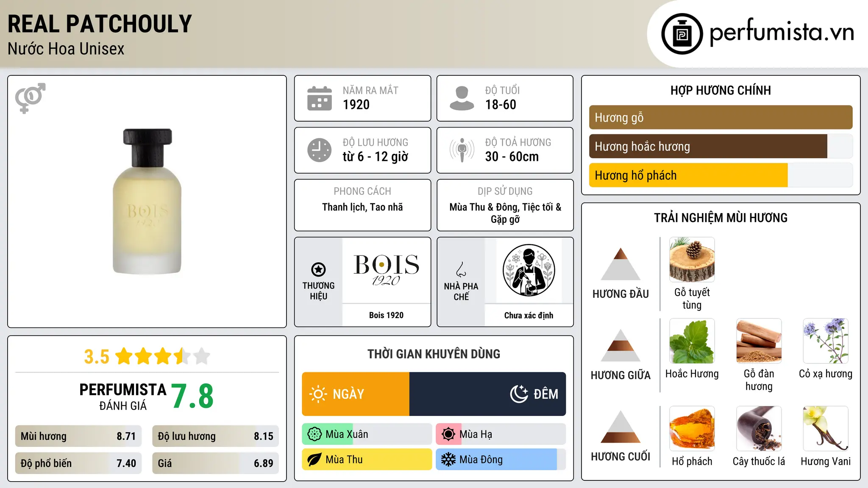The height and width of the screenshot is (488, 868).
Task: Click the Ngày daytime segment
Action: [356, 394]
